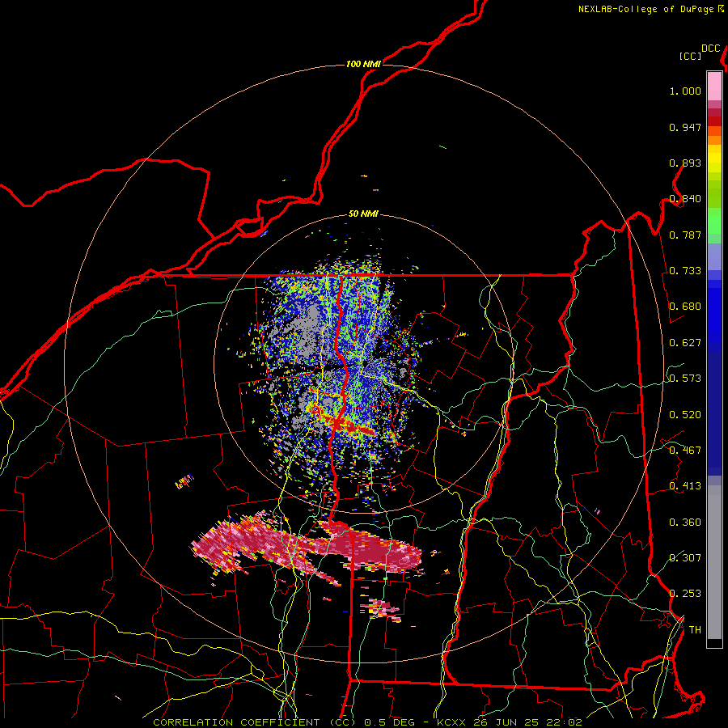Select the 0.520 legend value
728x728 pixels.
tap(685, 415)
